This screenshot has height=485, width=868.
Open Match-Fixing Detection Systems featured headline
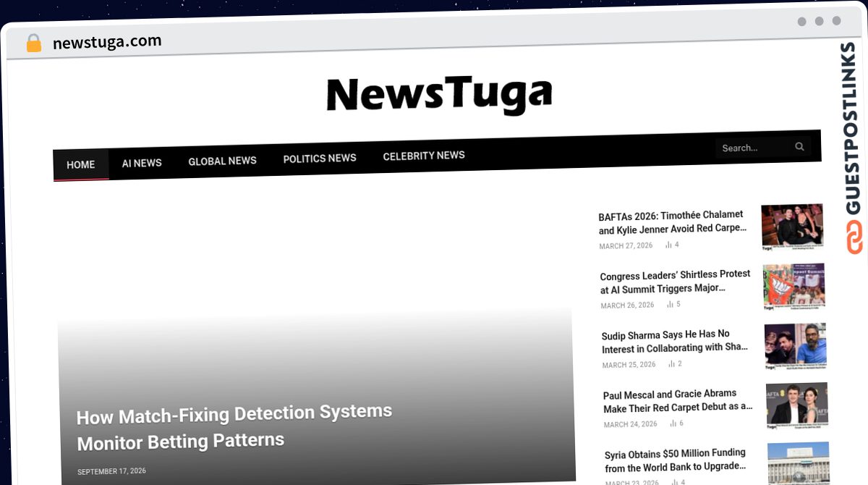(x=235, y=427)
